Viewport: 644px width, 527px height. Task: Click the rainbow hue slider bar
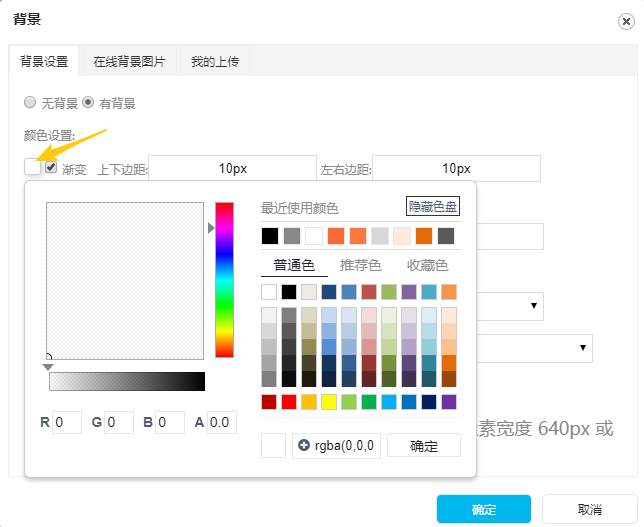click(224, 279)
